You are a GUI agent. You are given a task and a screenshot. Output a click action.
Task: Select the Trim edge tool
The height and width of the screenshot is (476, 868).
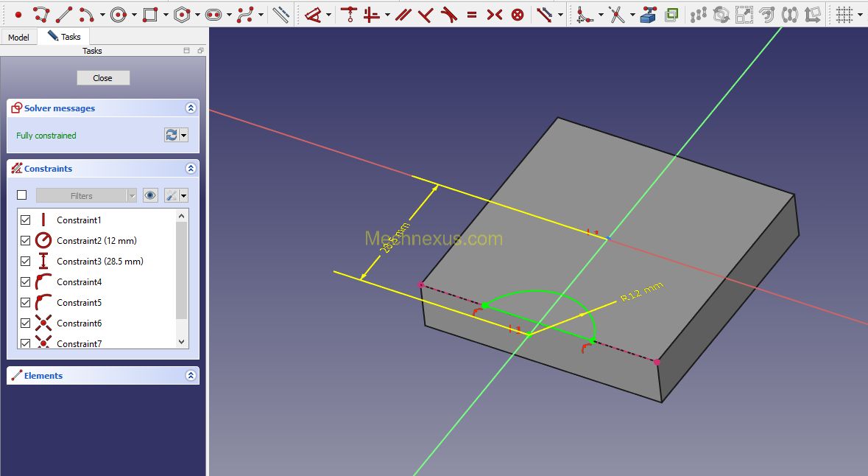coord(616,15)
